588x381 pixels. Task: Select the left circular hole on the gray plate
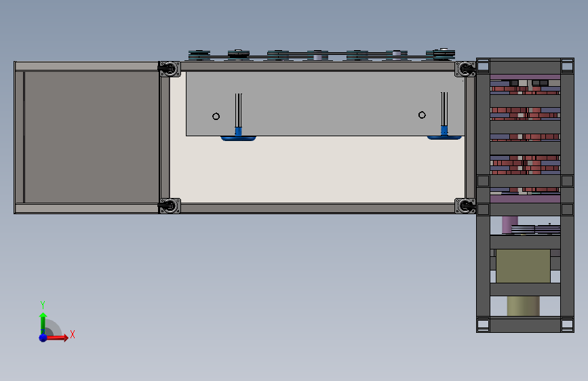pyautogui.click(x=216, y=116)
